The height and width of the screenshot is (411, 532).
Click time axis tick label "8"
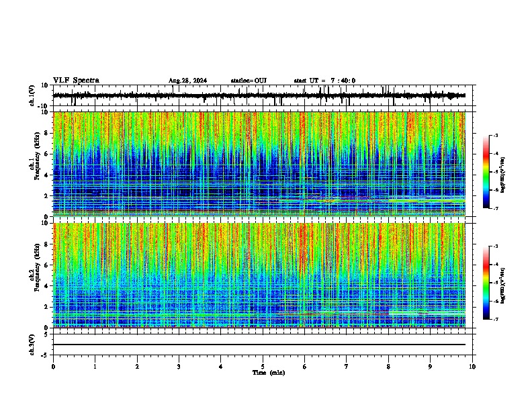pyautogui.click(x=388, y=367)
